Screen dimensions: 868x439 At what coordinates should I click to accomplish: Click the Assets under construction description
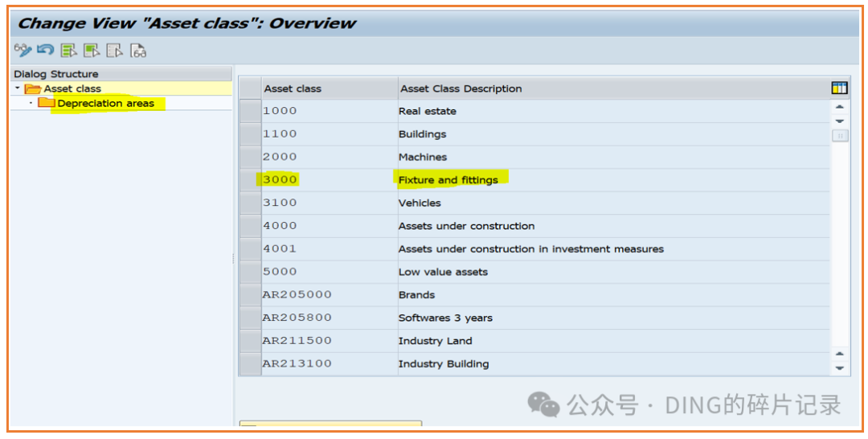pos(467,226)
